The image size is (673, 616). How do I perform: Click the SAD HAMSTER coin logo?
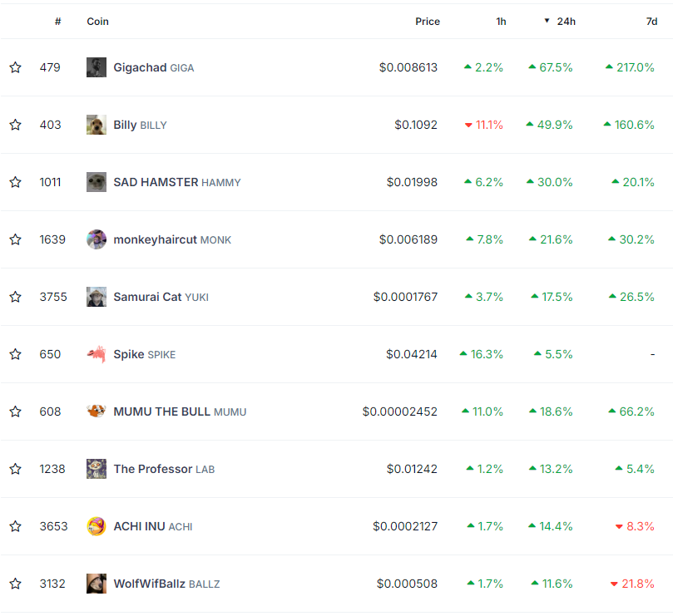point(96,182)
